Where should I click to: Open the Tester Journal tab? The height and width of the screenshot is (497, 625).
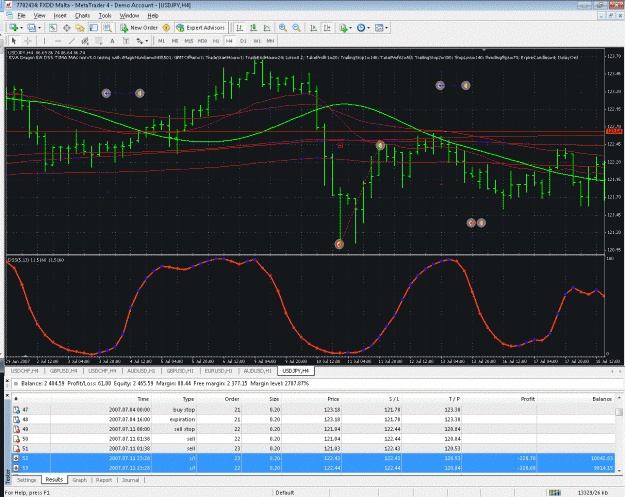[x=130, y=480]
